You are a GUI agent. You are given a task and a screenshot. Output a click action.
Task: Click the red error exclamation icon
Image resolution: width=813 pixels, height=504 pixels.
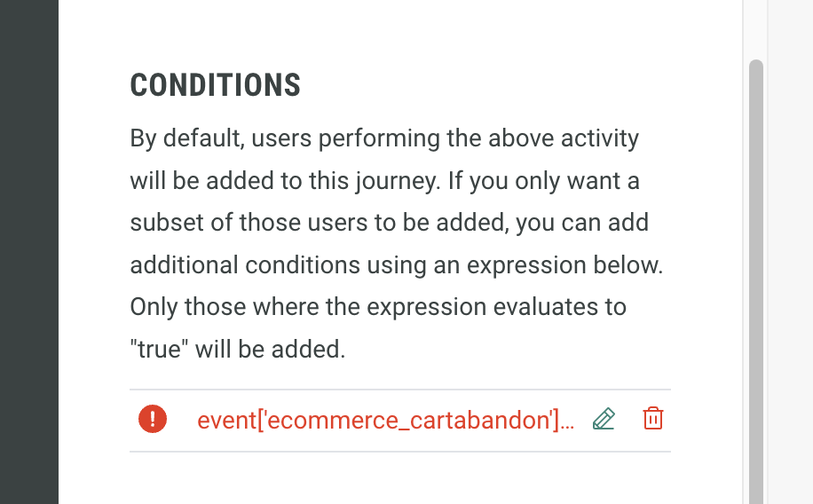tap(153, 419)
